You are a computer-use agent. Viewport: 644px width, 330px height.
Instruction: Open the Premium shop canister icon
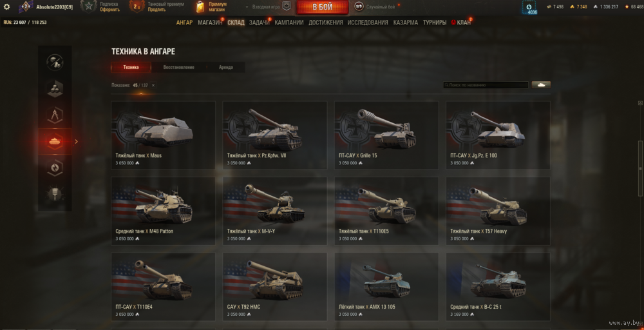point(200,6)
